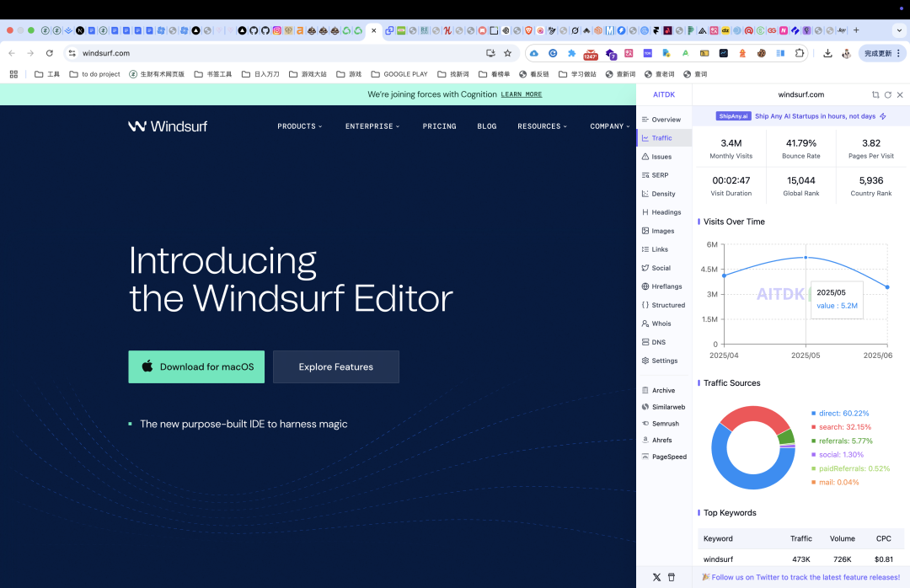
Task: Reload the page
Action: [50, 53]
